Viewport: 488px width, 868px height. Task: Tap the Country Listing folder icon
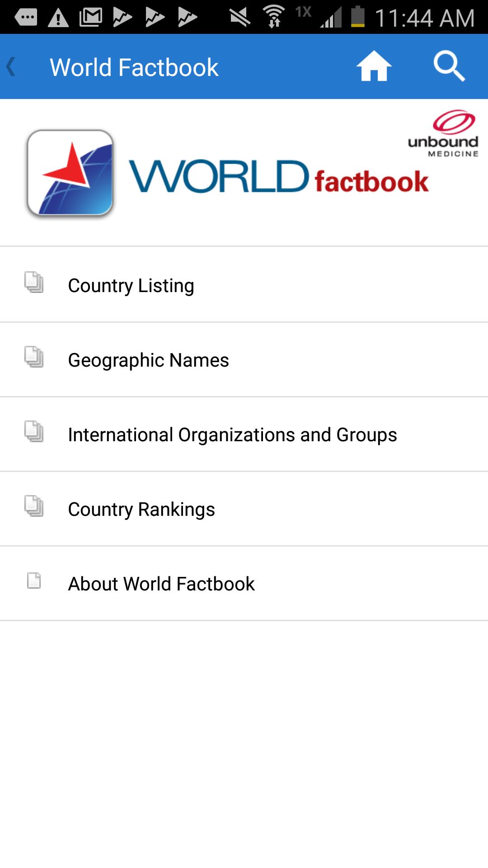tap(34, 283)
